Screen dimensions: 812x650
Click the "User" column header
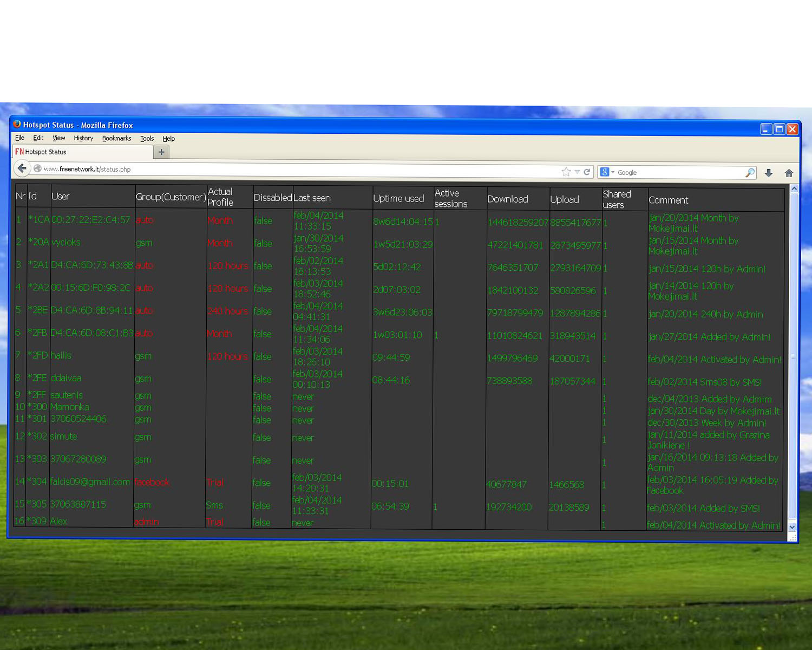click(60, 196)
